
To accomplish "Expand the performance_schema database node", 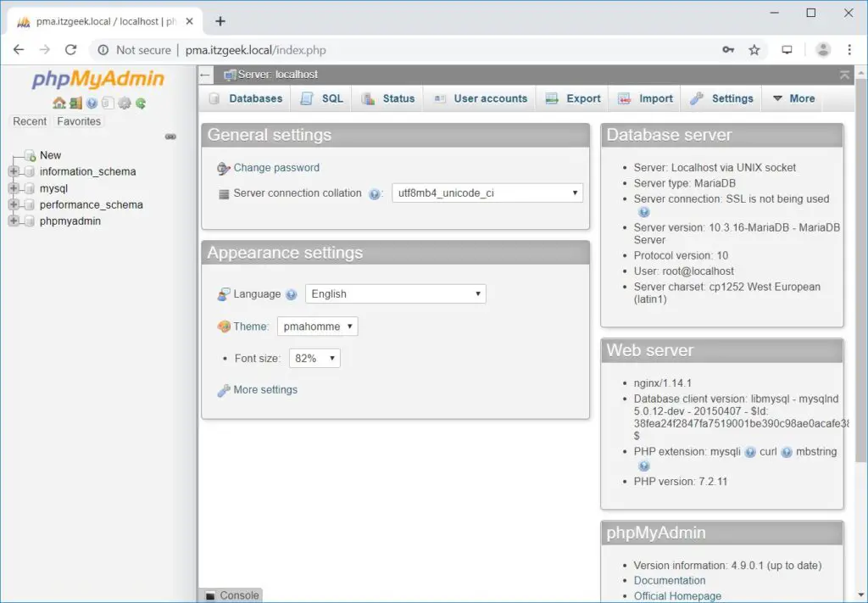I will (x=14, y=204).
